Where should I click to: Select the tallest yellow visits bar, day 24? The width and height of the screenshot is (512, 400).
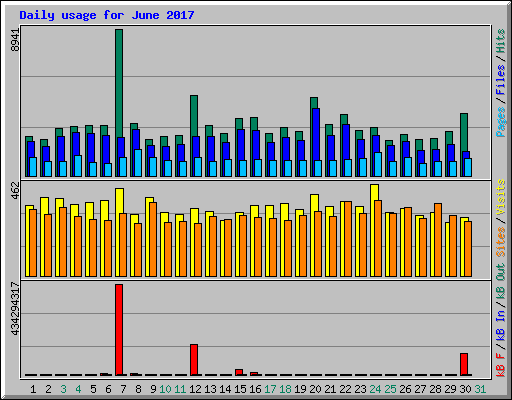tap(374, 192)
